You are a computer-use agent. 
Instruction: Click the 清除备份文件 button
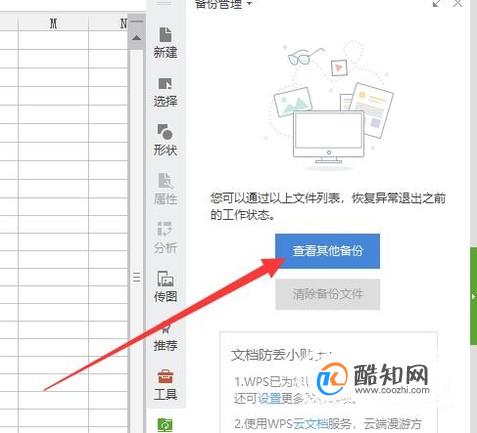327,294
